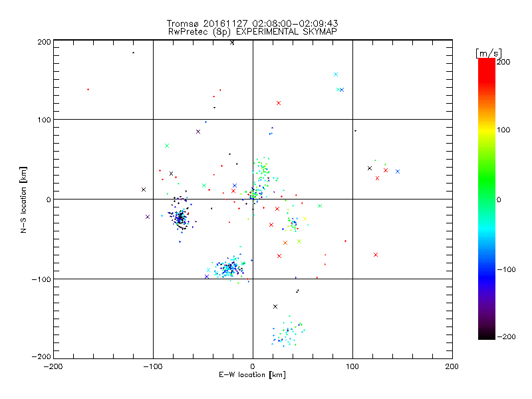The width and height of the screenshot is (532, 399).
Task: Click the colorbar tick label '200'
Action: point(503,62)
